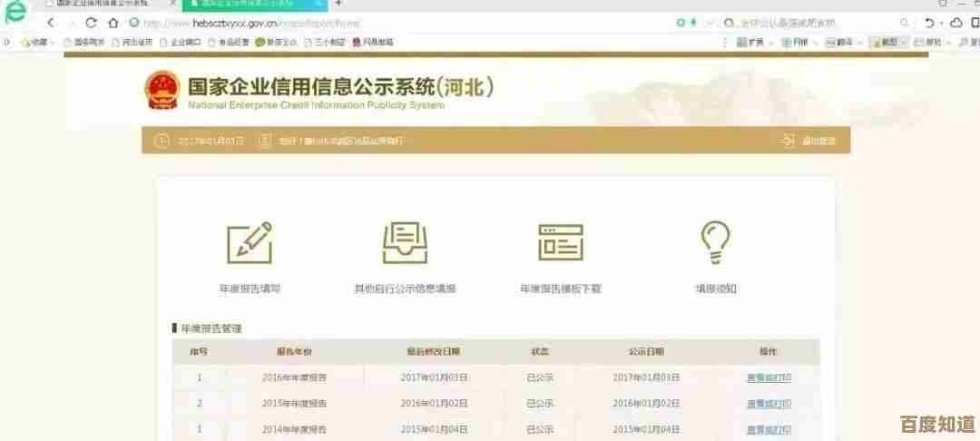Open the 企业端口 bookmark
This screenshot has height=441, width=980.
[x=180, y=43]
